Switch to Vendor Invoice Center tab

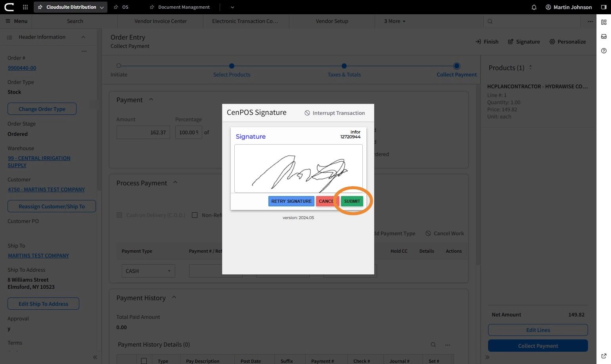pos(161,21)
